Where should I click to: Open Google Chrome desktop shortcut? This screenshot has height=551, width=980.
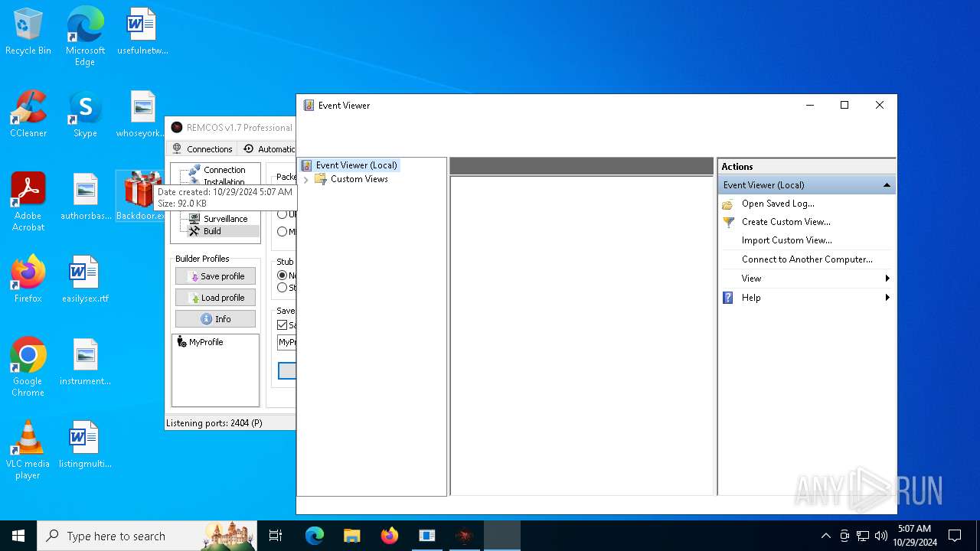[x=28, y=367]
